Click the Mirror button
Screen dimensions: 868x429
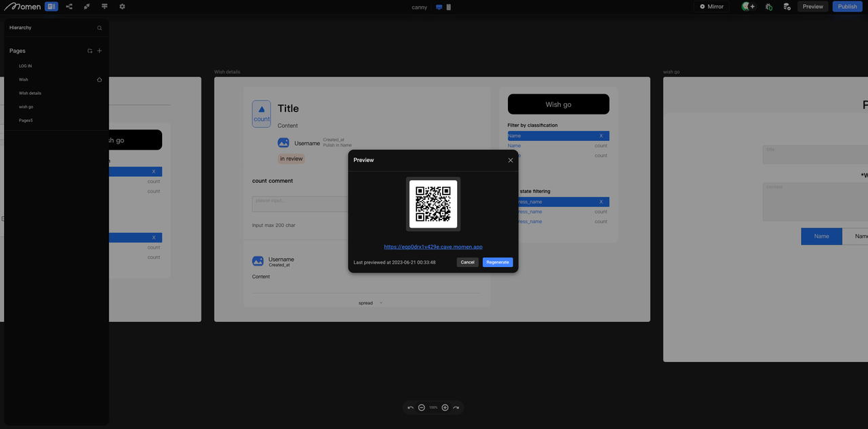point(712,7)
